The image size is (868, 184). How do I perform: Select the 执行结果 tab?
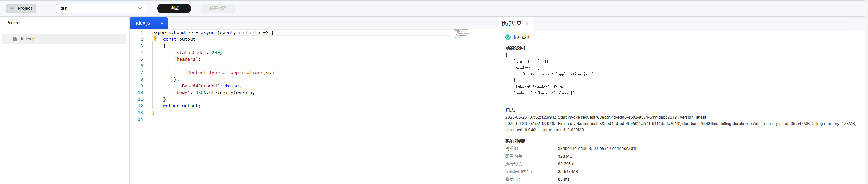(x=512, y=24)
